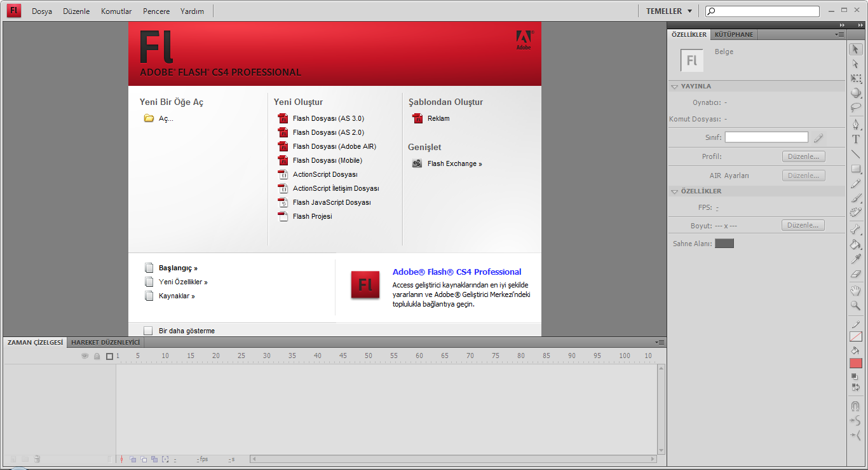Screen dimensions: 868x470
Task: Select the ZAMAN ÇİZELGESİ tab
Action: coord(35,342)
